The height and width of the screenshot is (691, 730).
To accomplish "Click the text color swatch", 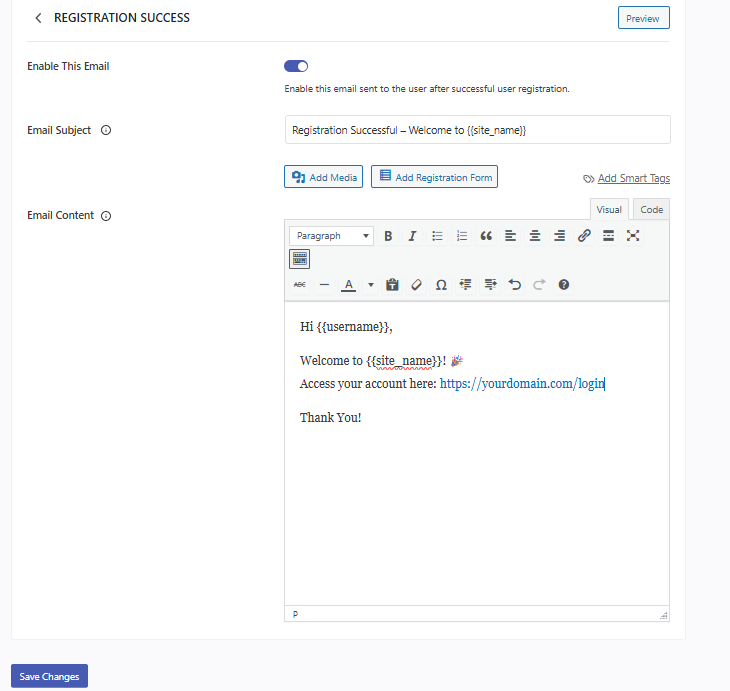I will pyautogui.click(x=348, y=285).
